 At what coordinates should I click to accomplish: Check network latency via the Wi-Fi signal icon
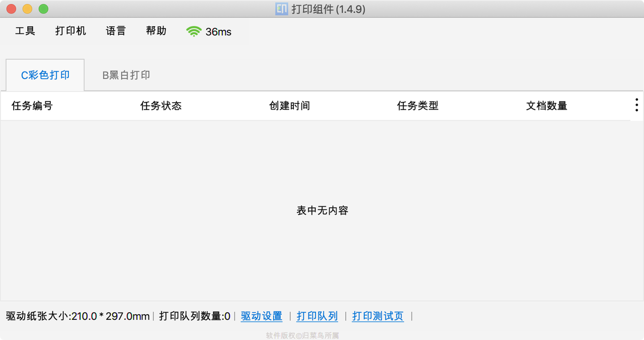coord(195,31)
